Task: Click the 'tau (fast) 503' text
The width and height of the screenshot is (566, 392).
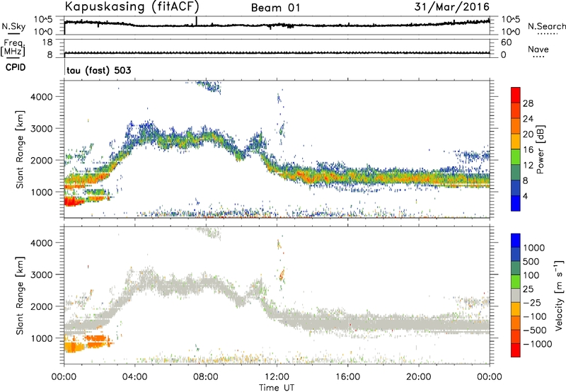Action: 98,70
